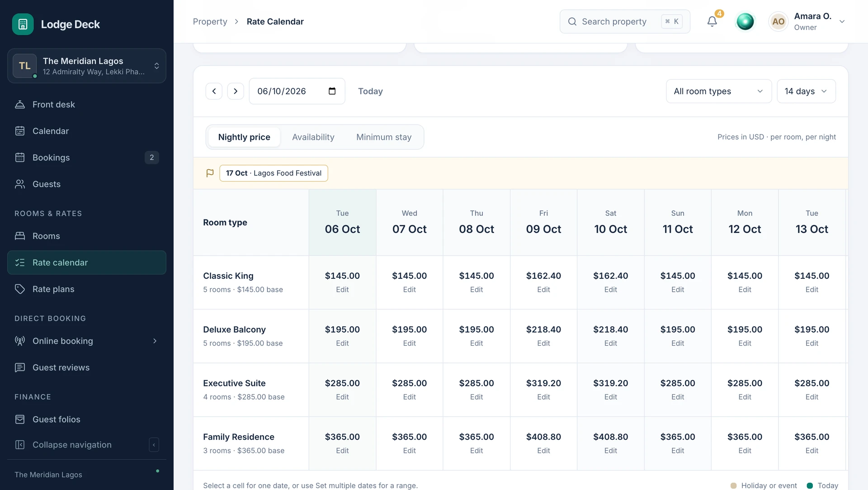This screenshot has width=868, height=490.
Task: Open the 17 Oct Lagos Food Festival chip
Action: pyautogui.click(x=274, y=173)
